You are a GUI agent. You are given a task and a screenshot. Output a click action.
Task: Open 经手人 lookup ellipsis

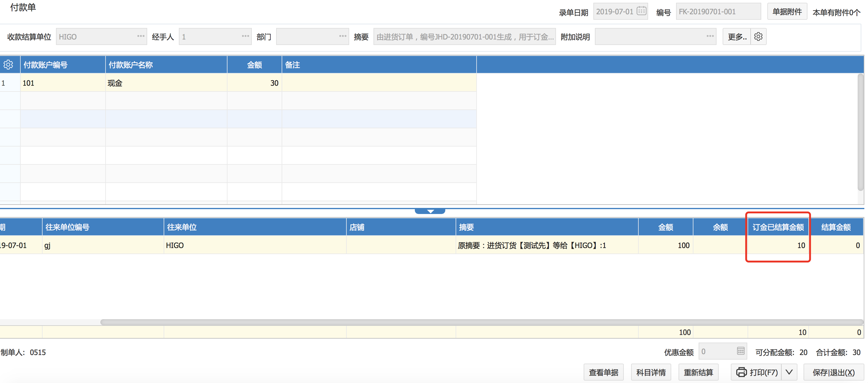(245, 36)
